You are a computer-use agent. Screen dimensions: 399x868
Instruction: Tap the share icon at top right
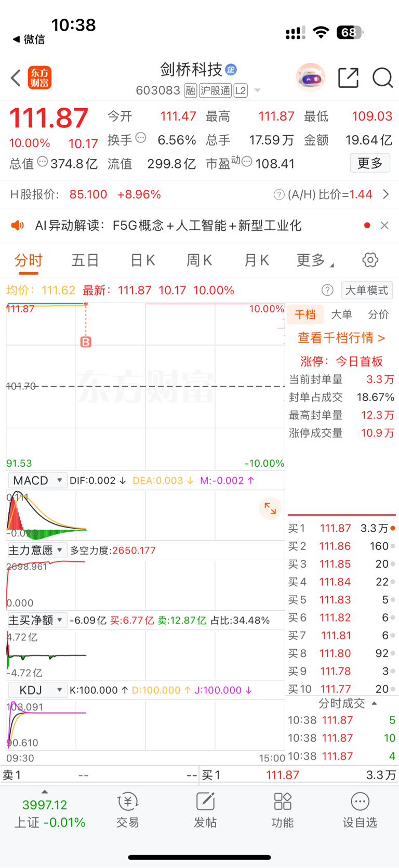point(348,78)
